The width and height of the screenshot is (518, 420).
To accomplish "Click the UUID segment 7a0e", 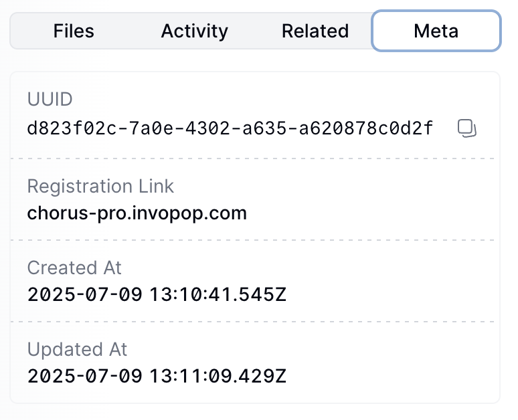I will coord(151,128).
